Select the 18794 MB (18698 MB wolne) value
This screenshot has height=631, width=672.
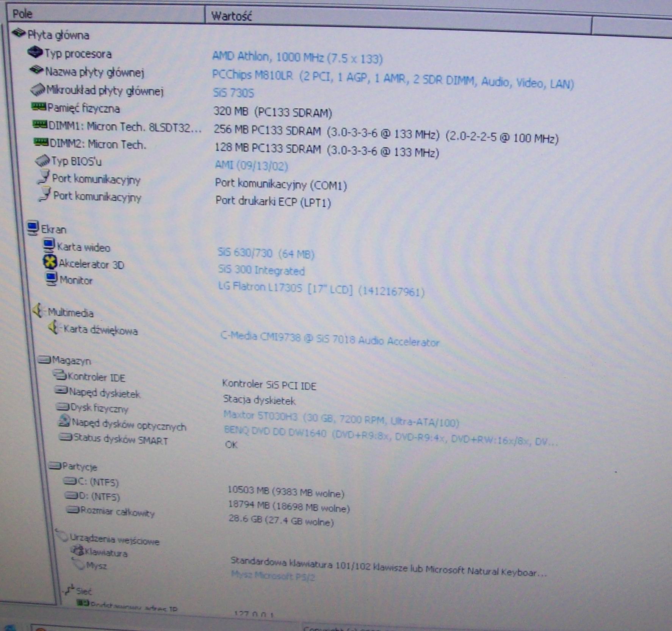289,506
